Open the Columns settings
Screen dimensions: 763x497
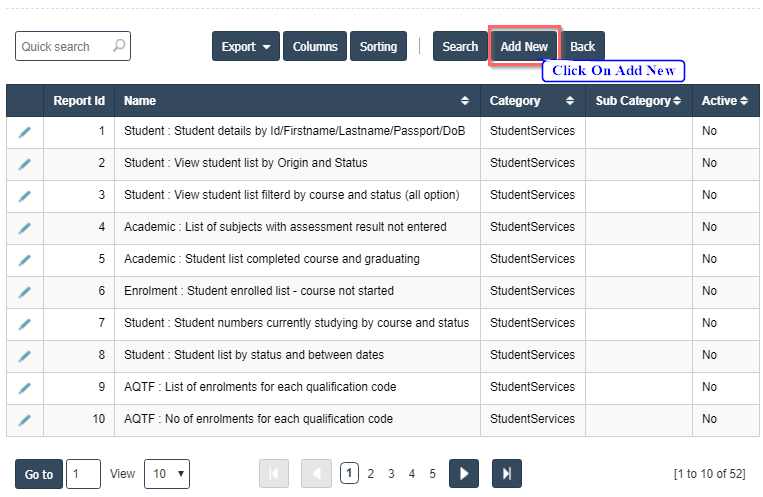pyautogui.click(x=315, y=47)
